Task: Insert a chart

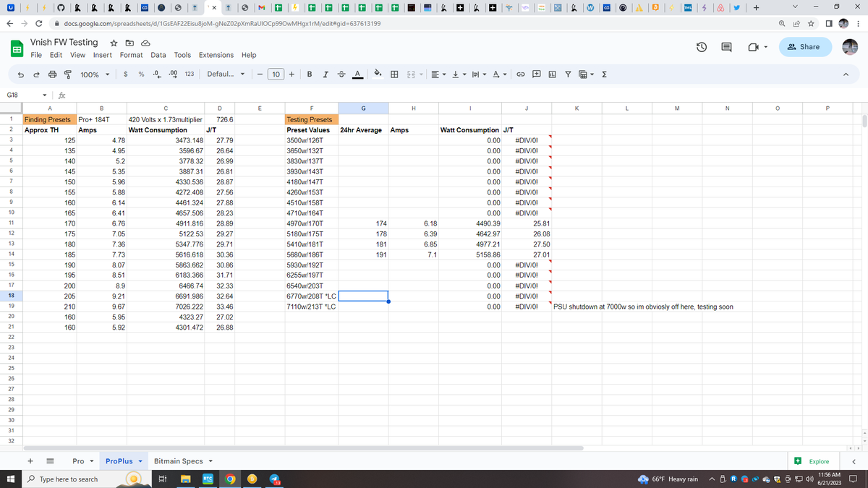Action: [552, 74]
